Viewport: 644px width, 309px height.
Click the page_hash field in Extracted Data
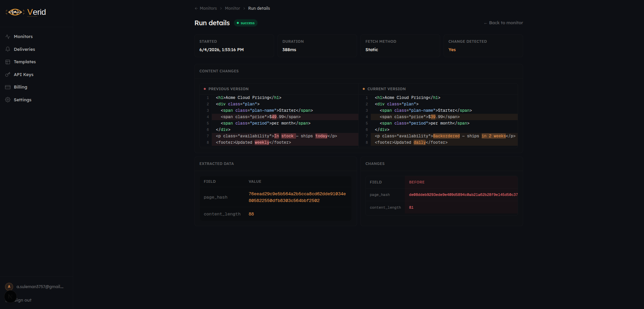click(x=216, y=198)
